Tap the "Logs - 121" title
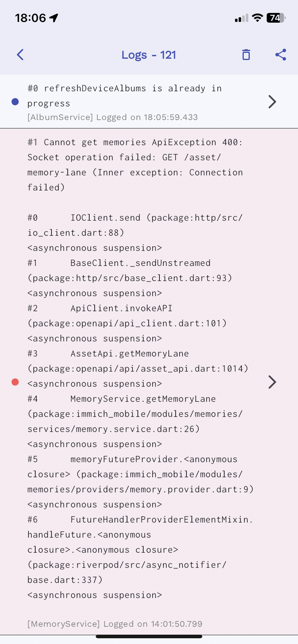298x644 pixels. tap(149, 55)
